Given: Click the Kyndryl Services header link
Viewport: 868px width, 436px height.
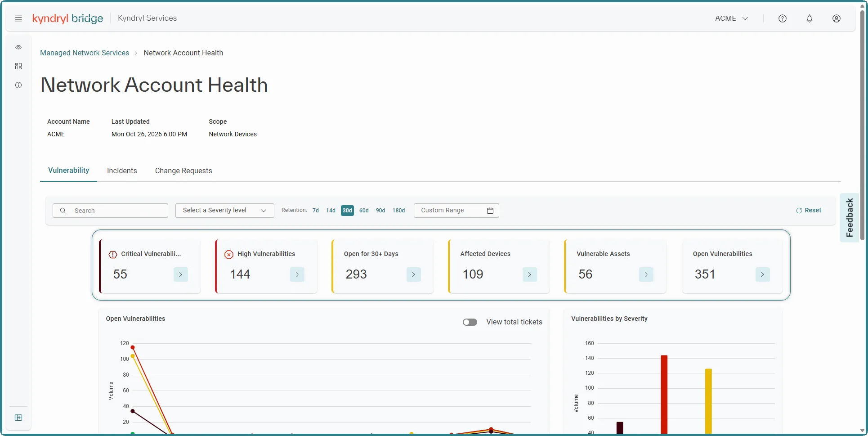Looking at the screenshot, I should 147,18.
